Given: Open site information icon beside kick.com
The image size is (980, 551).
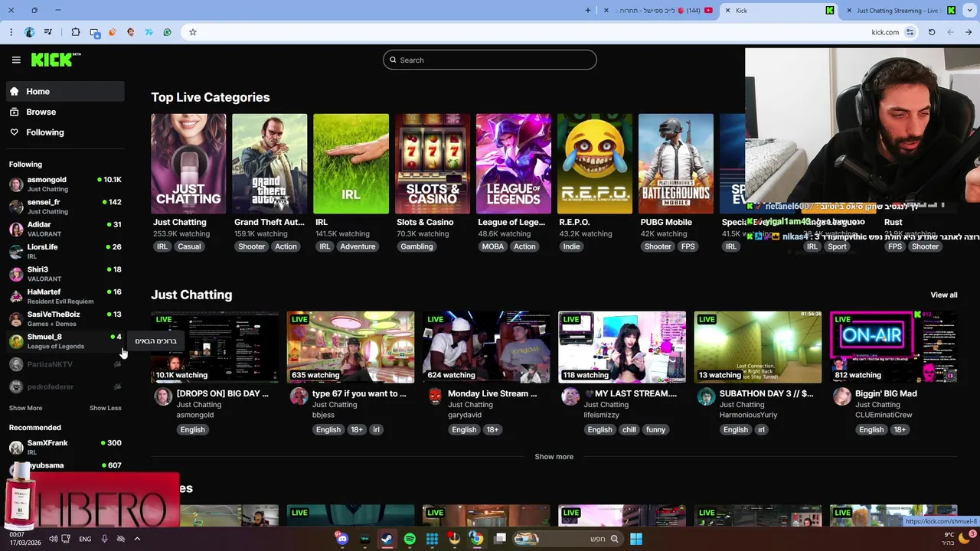Looking at the screenshot, I should (x=910, y=32).
